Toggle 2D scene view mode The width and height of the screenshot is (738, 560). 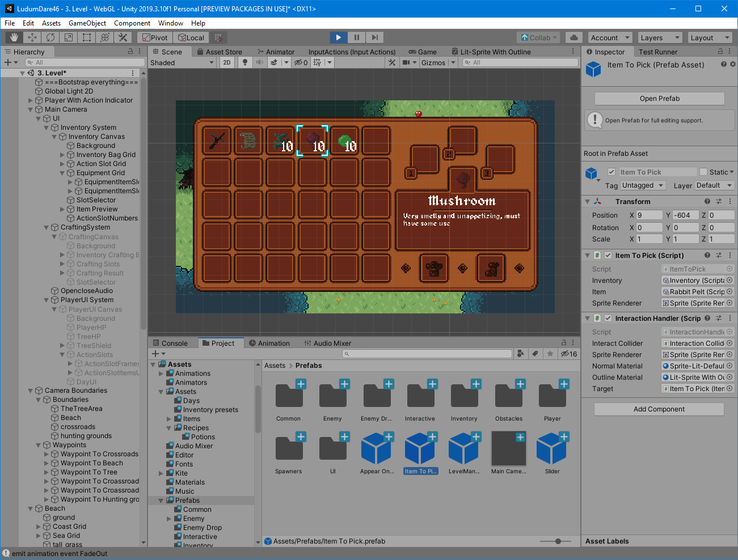227,62
